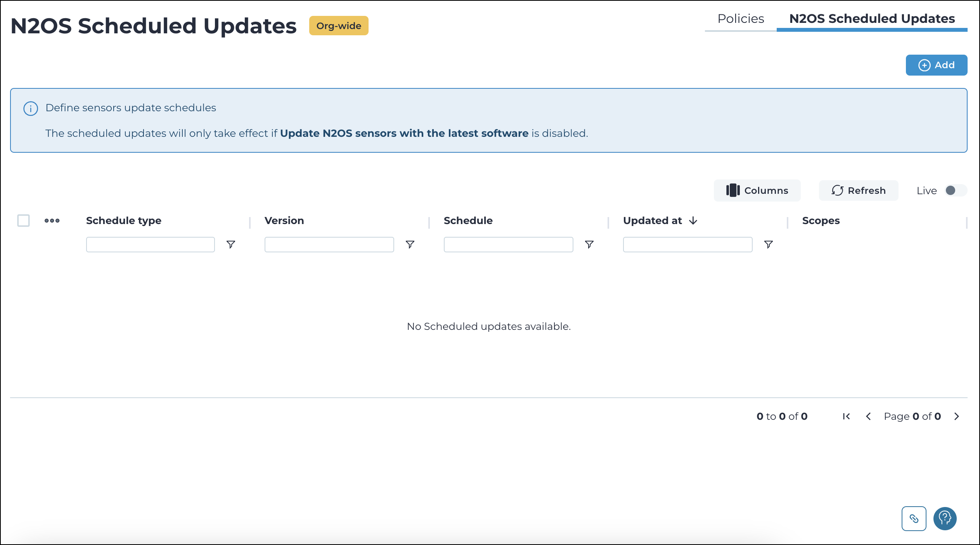The width and height of the screenshot is (980, 545).
Task: Click the copy link icon button
Action: pyautogui.click(x=914, y=519)
